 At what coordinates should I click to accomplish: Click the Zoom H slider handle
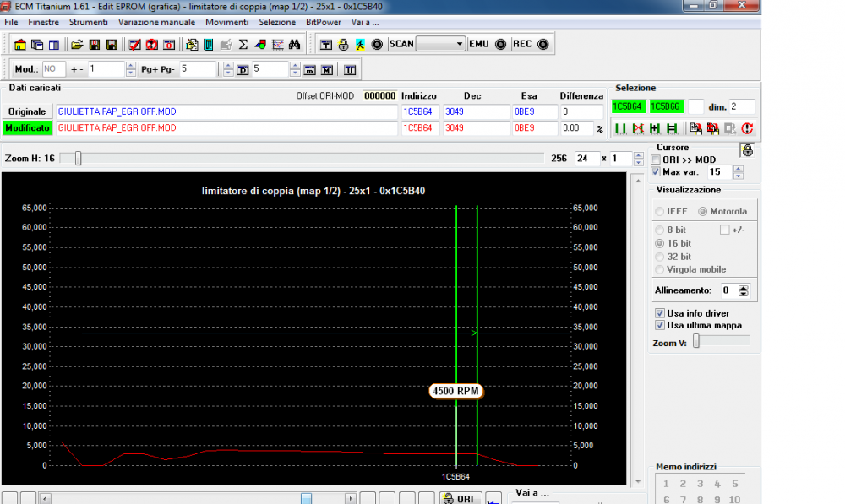coord(78,158)
